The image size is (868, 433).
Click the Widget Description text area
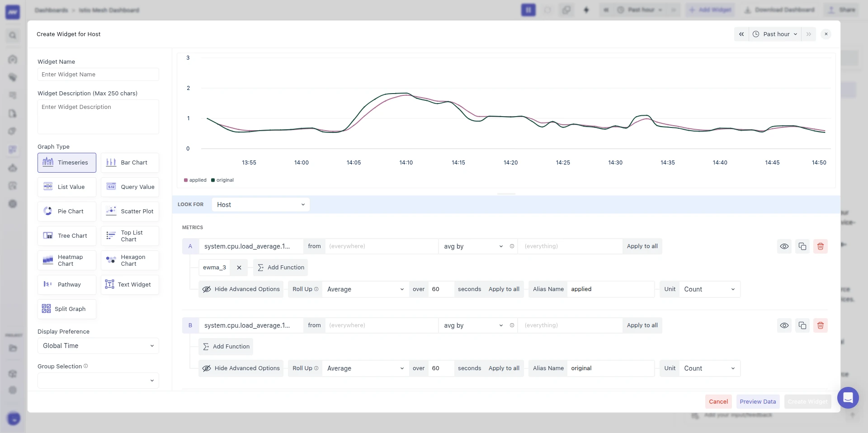[x=98, y=117]
